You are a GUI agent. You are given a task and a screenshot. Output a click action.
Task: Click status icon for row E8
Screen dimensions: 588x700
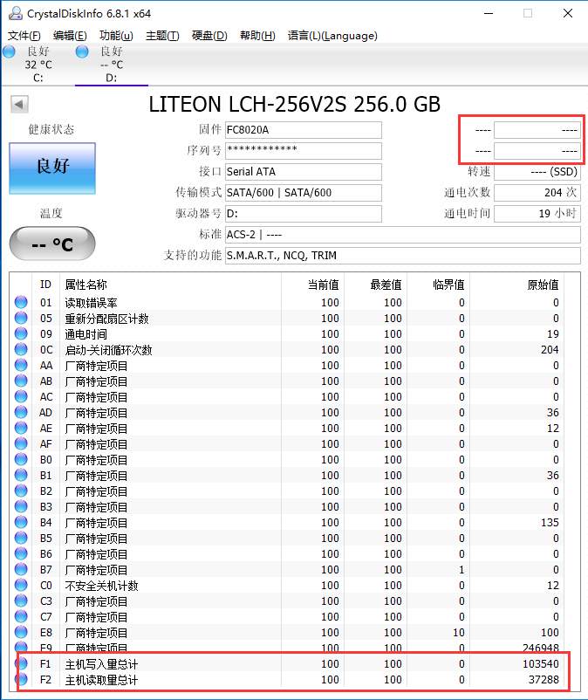pyautogui.click(x=21, y=632)
